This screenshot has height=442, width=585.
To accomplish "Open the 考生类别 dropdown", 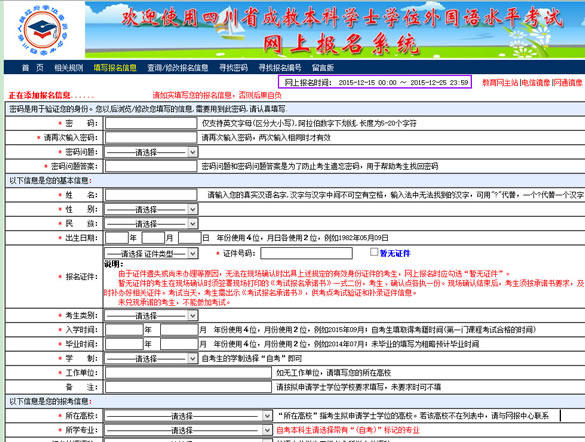I will (151, 316).
